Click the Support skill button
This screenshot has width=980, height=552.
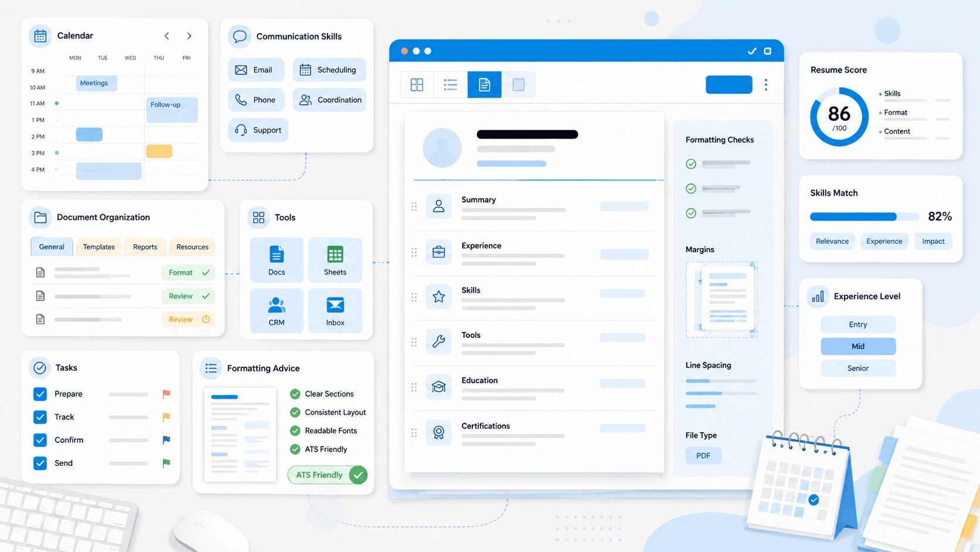tap(258, 130)
